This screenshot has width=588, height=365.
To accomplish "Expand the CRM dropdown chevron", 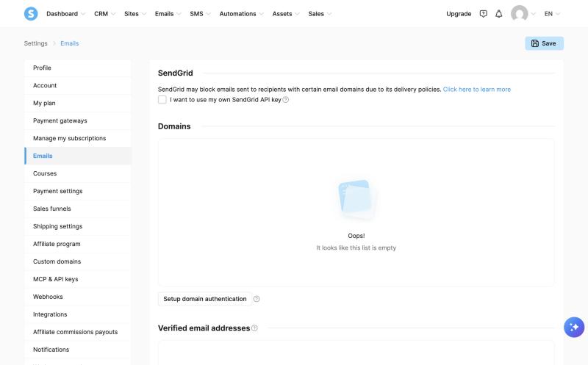I will pos(113,14).
